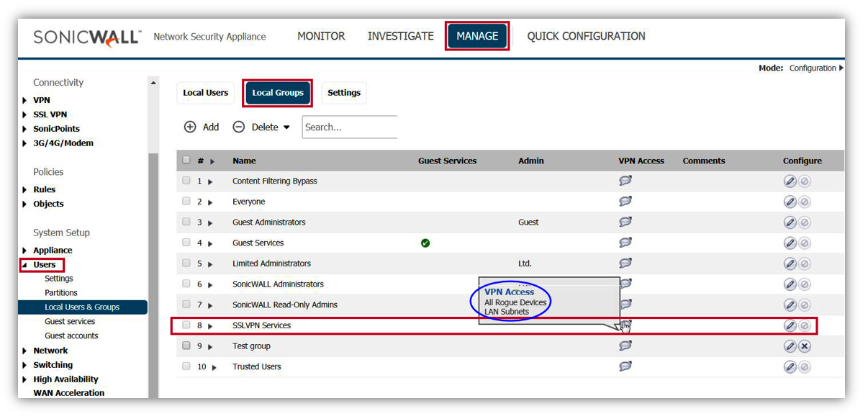Expand the Network sidebar section

point(25,351)
